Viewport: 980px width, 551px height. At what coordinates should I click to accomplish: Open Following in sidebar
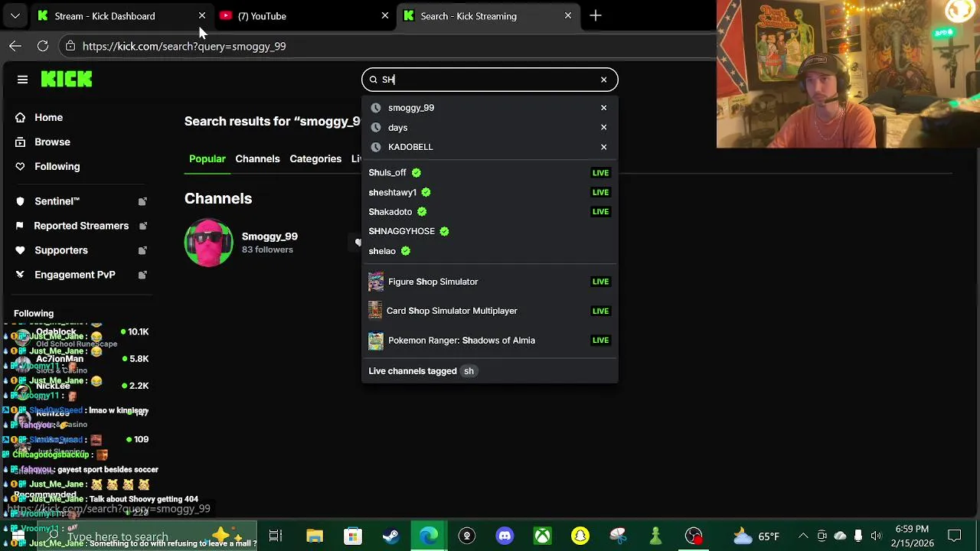point(57,166)
